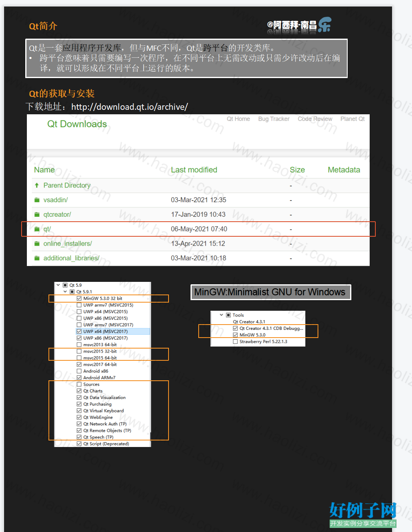Image resolution: width=412 pixels, height=532 pixels.
Task: Open the Code Review nav link
Action: pyautogui.click(x=315, y=119)
